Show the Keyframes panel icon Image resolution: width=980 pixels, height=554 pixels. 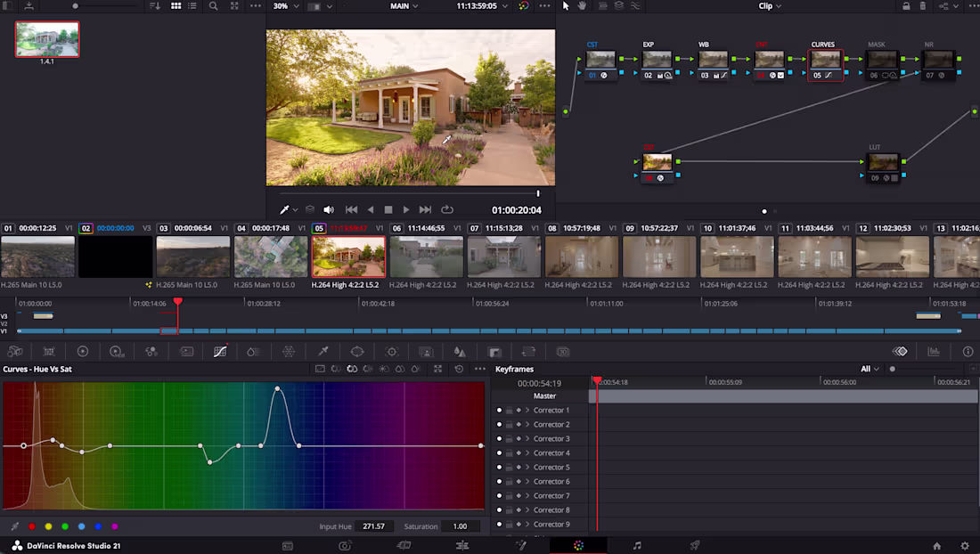click(900, 352)
